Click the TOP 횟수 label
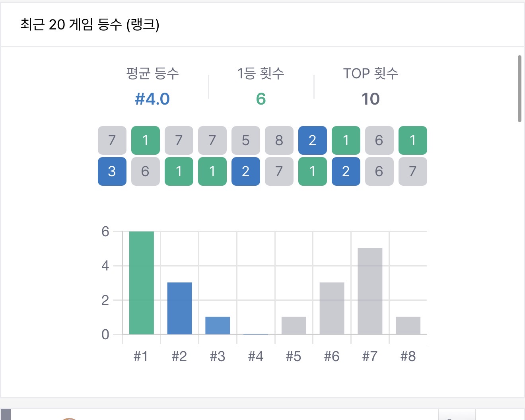 pos(370,74)
